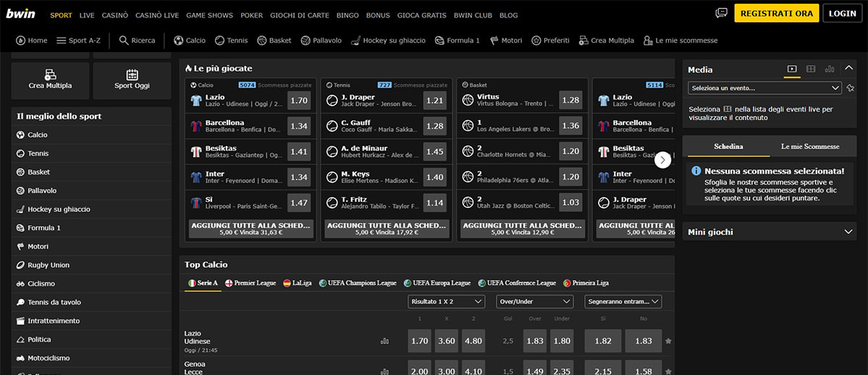Add Genoa Lecce match to favorites
Viewport: 868px width, 375px height.
coord(668,371)
